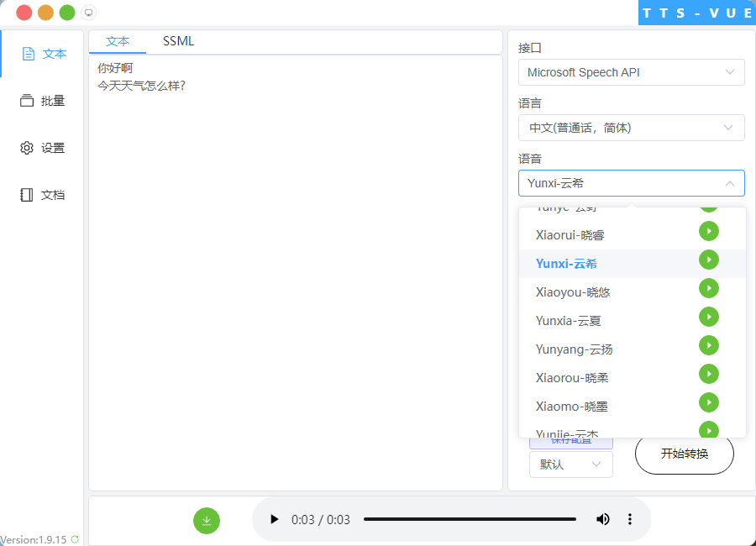Collapse the 语音 Yunxi-云希 voice dropdown
Viewport: 756px width, 546px height.
click(x=631, y=183)
